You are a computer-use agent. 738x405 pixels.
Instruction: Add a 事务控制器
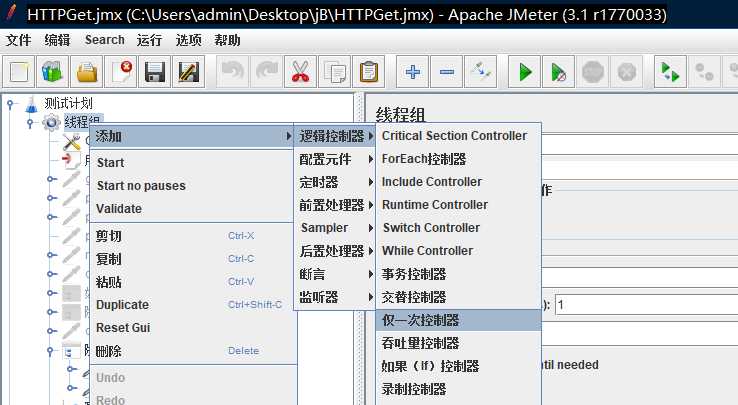click(x=458, y=274)
